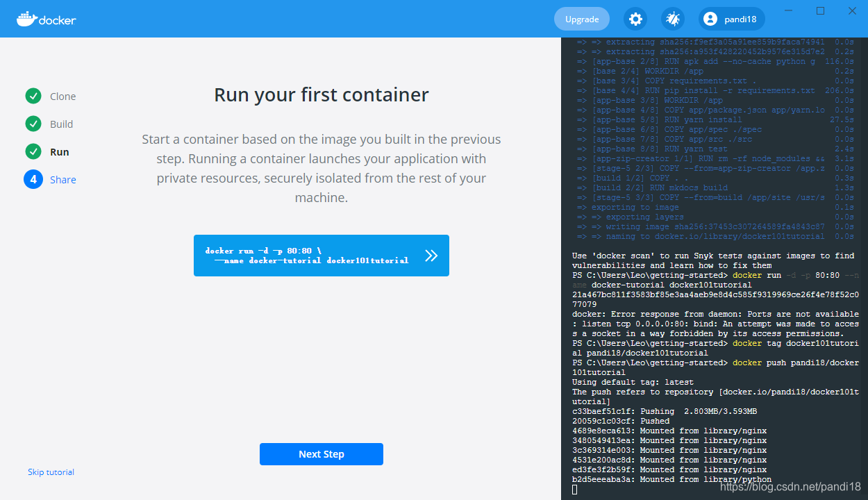The height and width of the screenshot is (500, 868).
Task: Minimize the Docker window
Action: point(788,10)
